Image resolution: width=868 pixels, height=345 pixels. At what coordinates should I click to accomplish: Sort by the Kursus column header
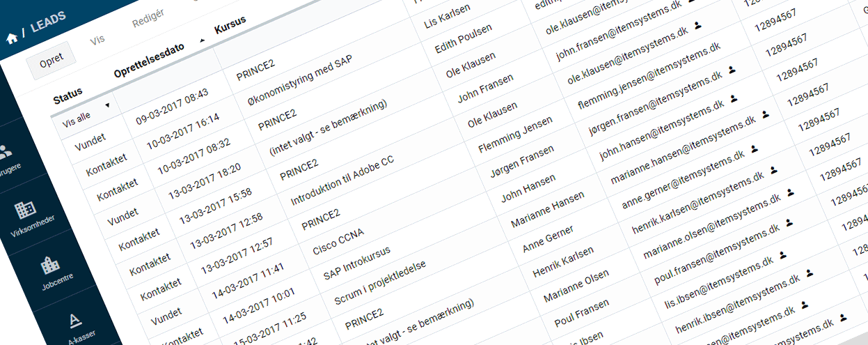230,24
